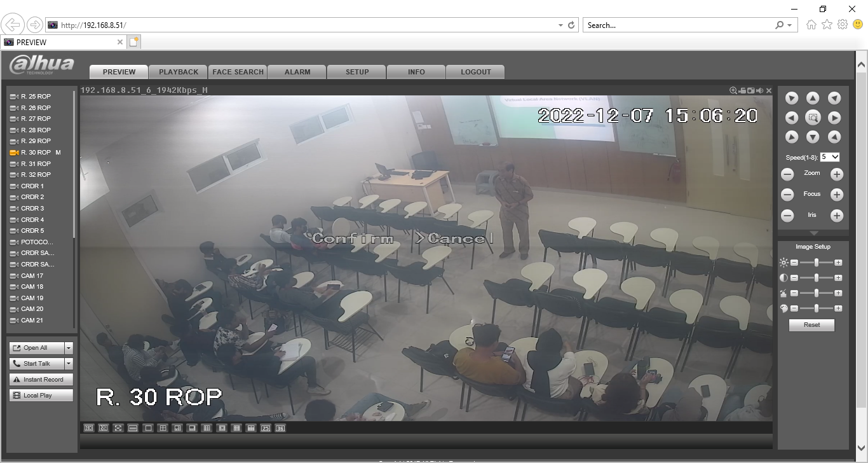Move PTZ camera diagonally down-left

(792, 137)
